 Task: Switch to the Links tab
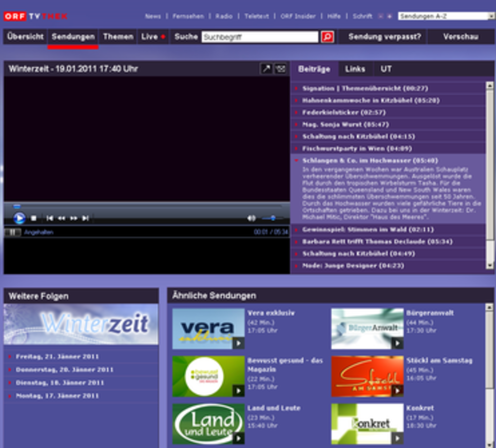(355, 69)
